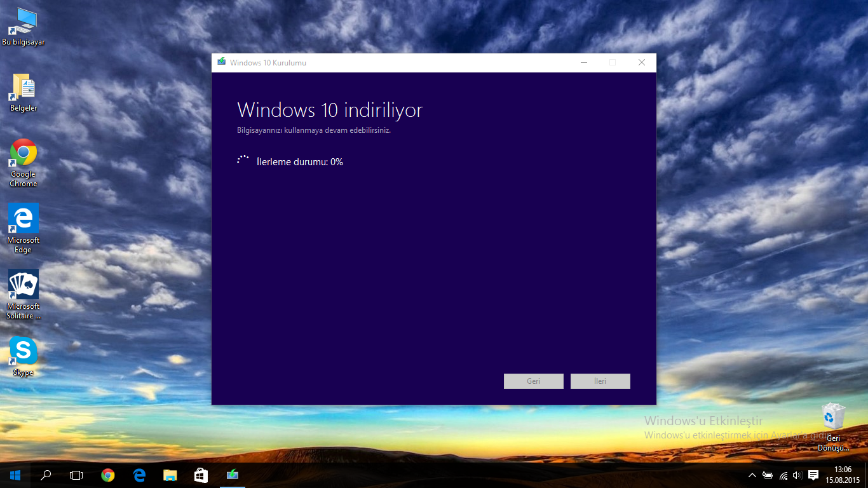Viewport: 868px width, 488px height.
Task: Click the Windows Start button
Action: pyautogui.click(x=15, y=475)
